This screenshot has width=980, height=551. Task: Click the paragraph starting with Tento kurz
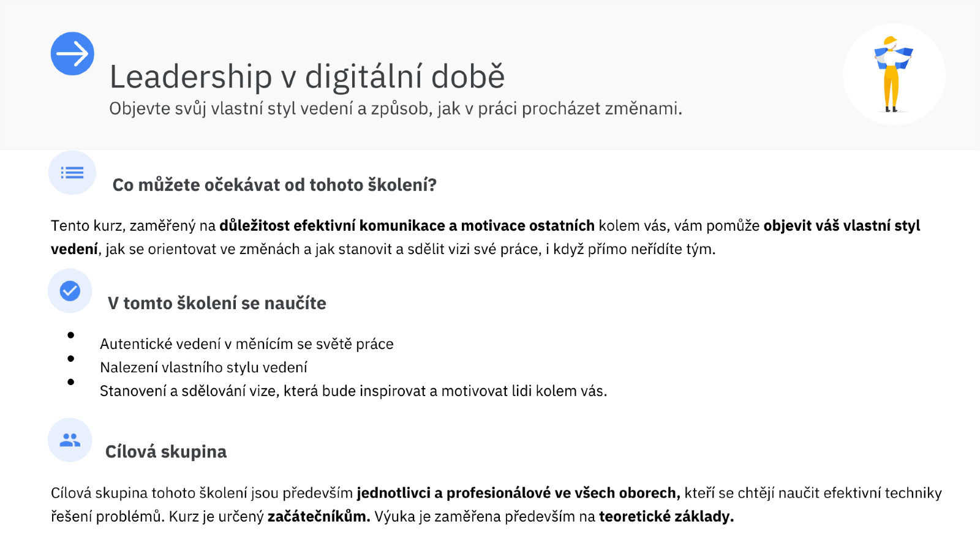486,238
